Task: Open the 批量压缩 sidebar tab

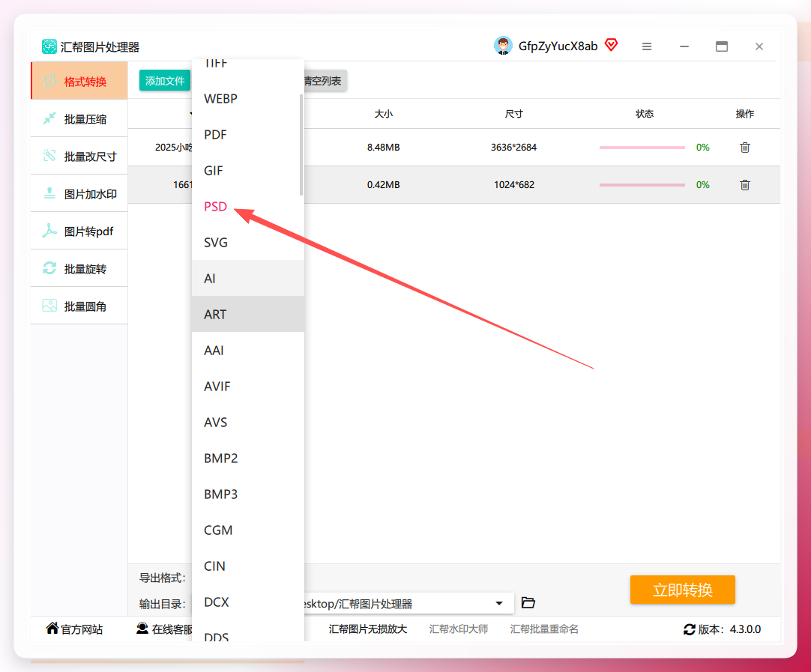Action: pyautogui.click(x=79, y=118)
